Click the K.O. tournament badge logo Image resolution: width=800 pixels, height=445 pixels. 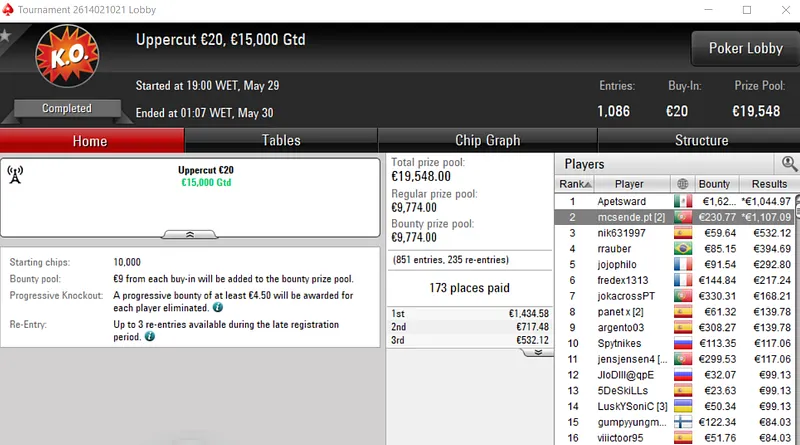(x=66, y=59)
